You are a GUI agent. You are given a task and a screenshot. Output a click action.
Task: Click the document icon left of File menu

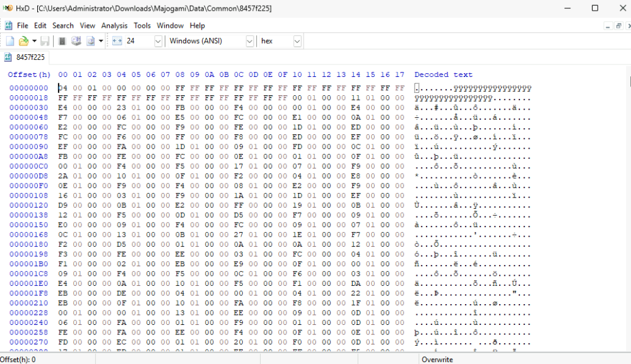[x=8, y=26]
